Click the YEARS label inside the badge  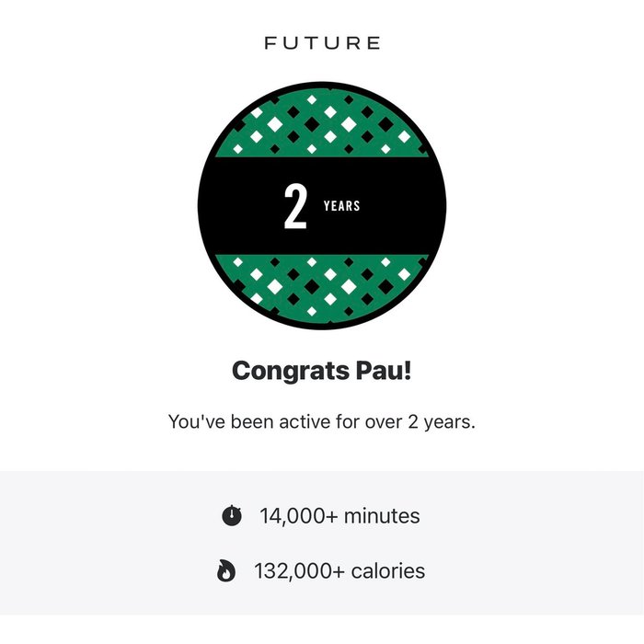pyautogui.click(x=341, y=206)
